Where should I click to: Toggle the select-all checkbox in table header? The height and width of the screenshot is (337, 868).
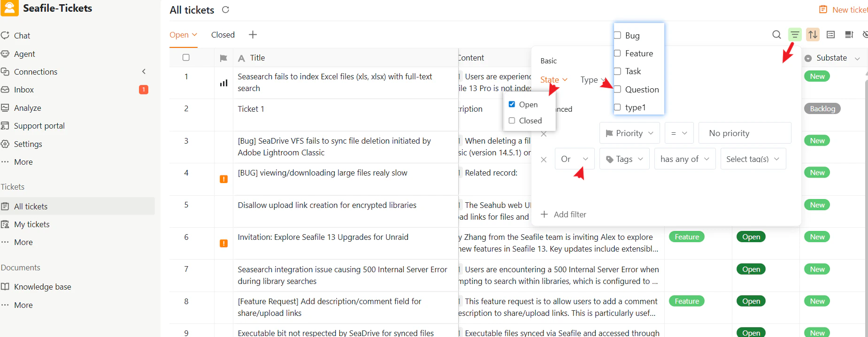(x=186, y=57)
